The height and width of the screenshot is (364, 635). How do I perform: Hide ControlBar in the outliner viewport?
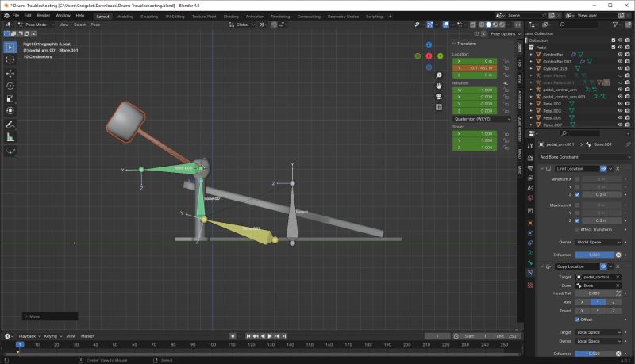coord(620,55)
